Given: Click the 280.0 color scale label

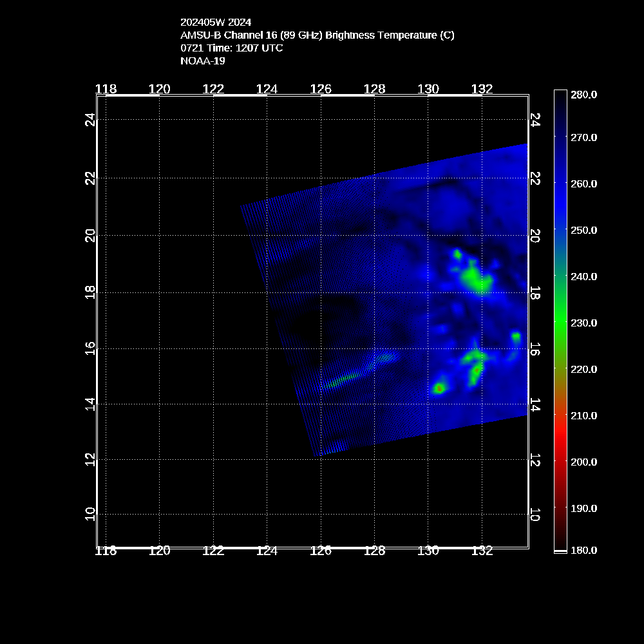Looking at the screenshot, I should pyautogui.click(x=583, y=95).
